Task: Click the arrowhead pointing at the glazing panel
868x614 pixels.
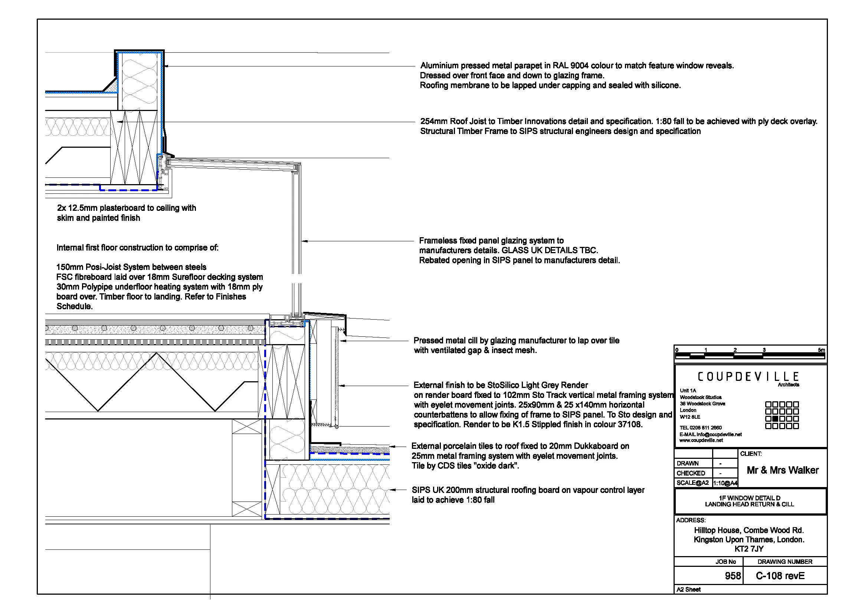Action: pos(304,241)
